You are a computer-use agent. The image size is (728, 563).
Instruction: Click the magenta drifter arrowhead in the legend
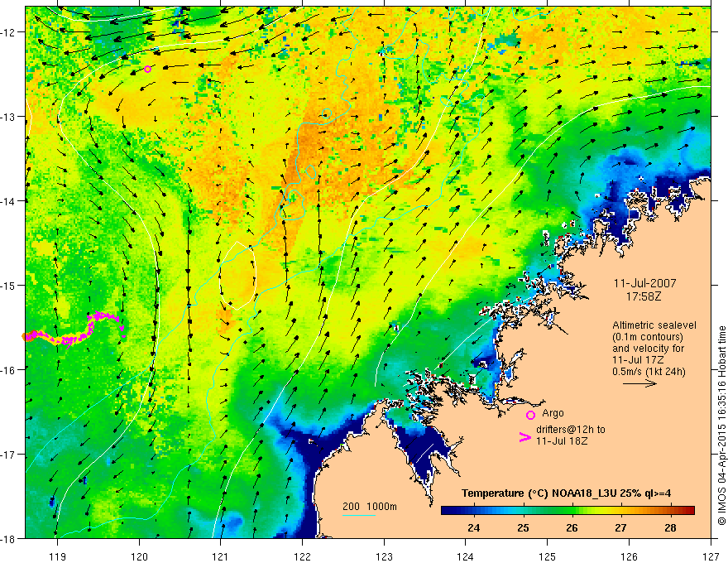coord(525,437)
